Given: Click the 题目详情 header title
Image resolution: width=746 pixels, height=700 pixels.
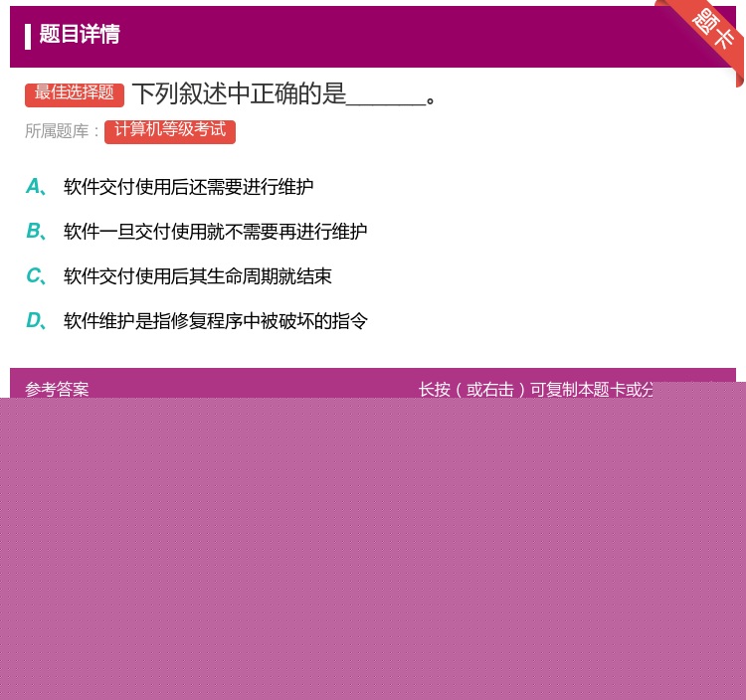Looking at the screenshot, I should coord(80,35).
